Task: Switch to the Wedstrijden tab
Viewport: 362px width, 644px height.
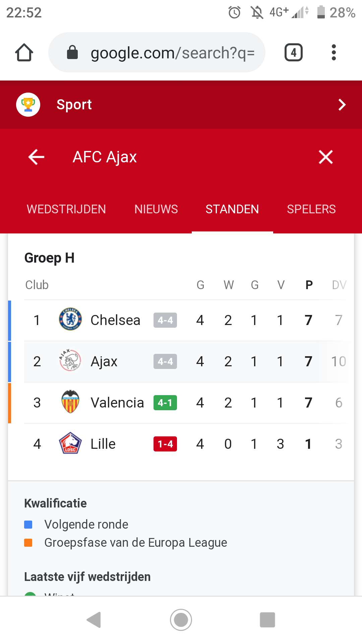Action: point(66,209)
